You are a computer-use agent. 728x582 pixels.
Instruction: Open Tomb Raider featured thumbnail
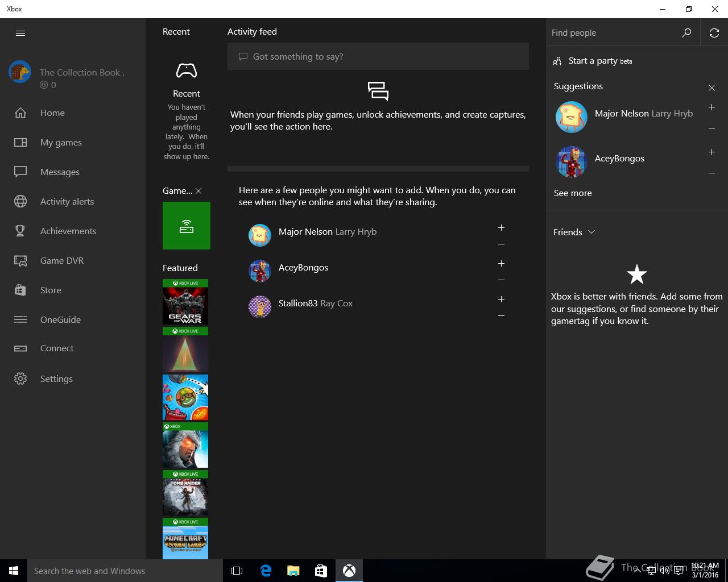pyautogui.click(x=185, y=493)
